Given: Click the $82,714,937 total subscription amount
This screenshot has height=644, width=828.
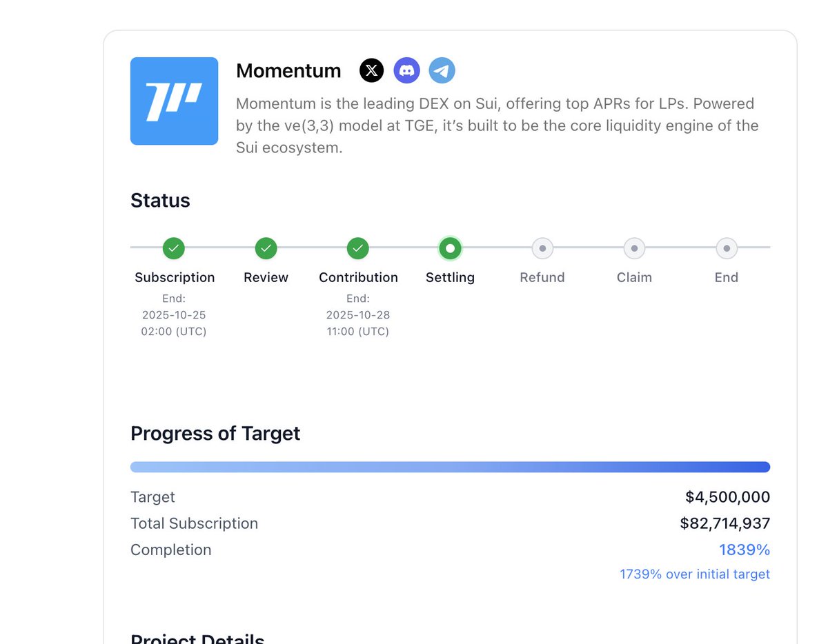Looking at the screenshot, I should tap(724, 523).
